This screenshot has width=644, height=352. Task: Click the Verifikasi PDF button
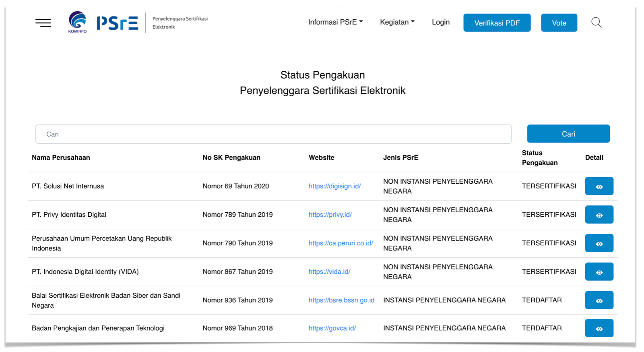(497, 23)
